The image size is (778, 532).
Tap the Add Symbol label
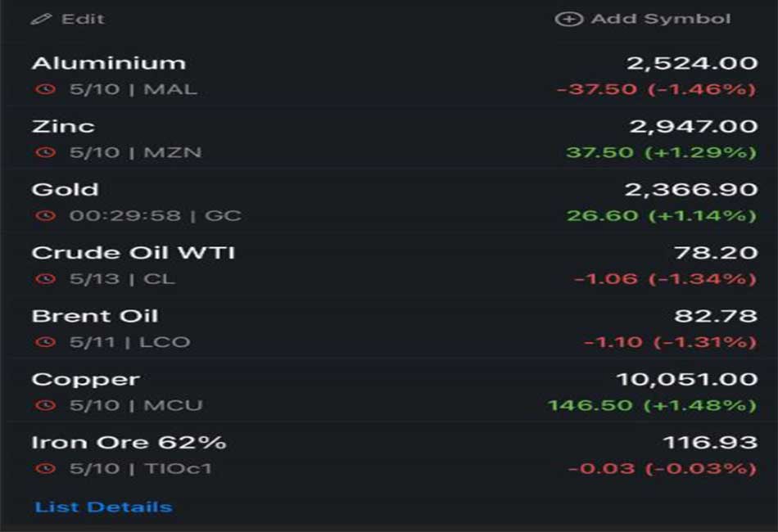click(660, 19)
